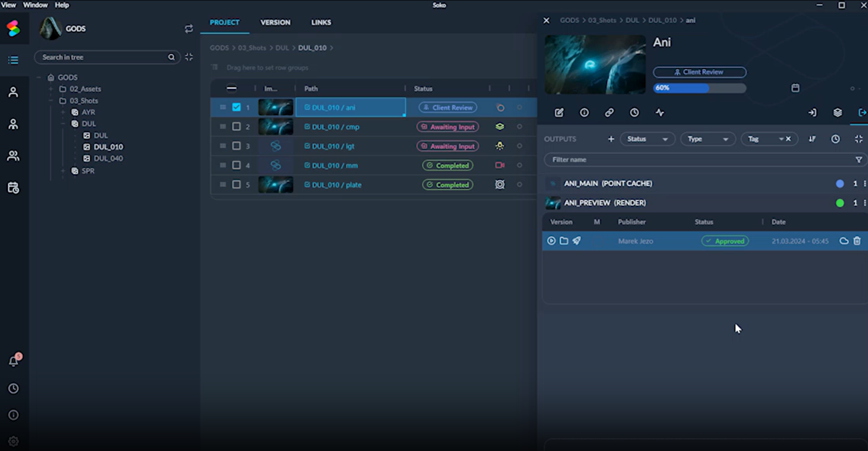Expand the 02_Assets tree node
Screen dimensions: 868x451
coord(51,89)
